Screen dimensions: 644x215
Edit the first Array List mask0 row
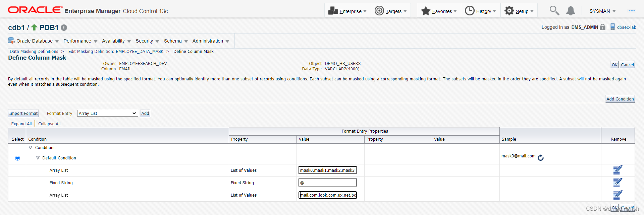click(x=618, y=170)
